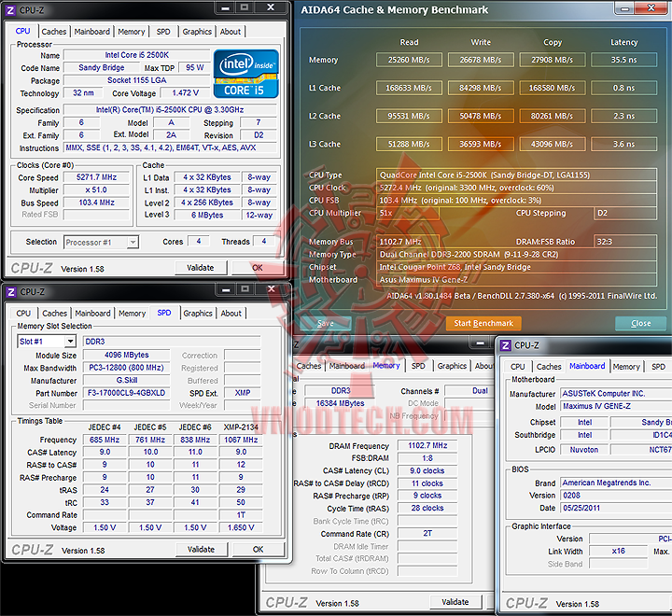Viewport: 672px width, 616px height.
Task: Click the Close button in AIDA64 benchmark
Action: click(x=640, y=323)
